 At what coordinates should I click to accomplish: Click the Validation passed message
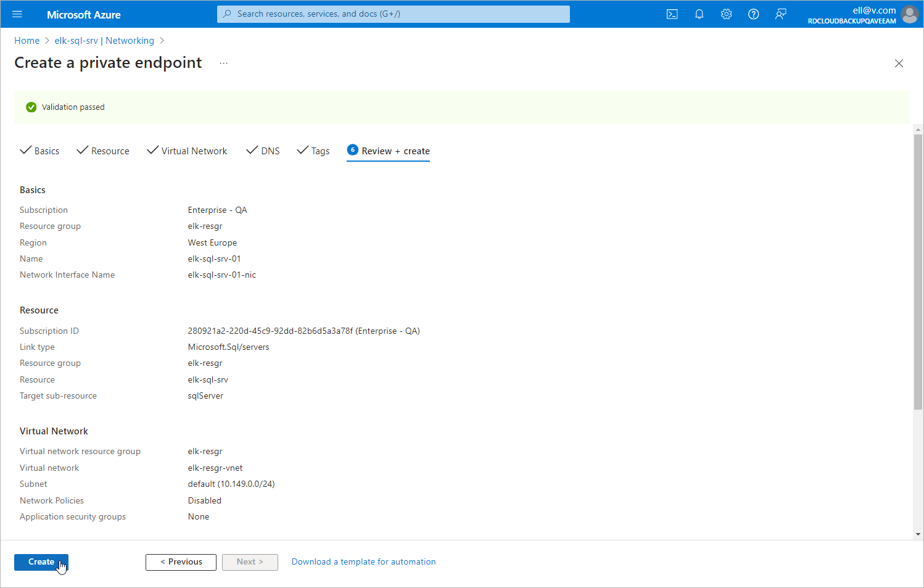pyautogui.click(x=73, y=107)
